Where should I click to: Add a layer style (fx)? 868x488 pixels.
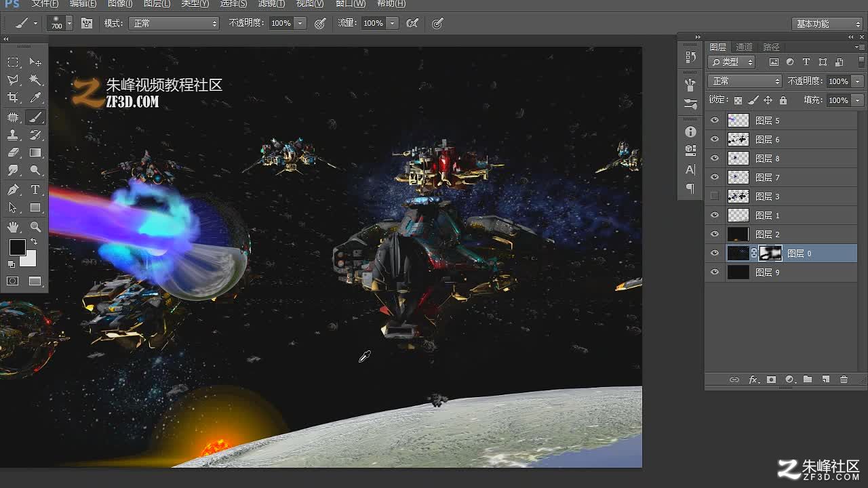tap(753, 380)
